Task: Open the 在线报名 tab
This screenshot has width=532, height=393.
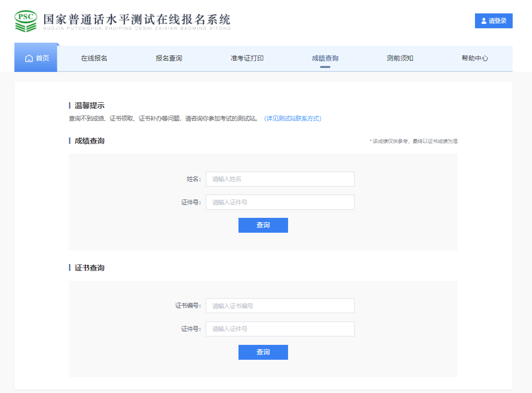Action: [x=94, y=59]
